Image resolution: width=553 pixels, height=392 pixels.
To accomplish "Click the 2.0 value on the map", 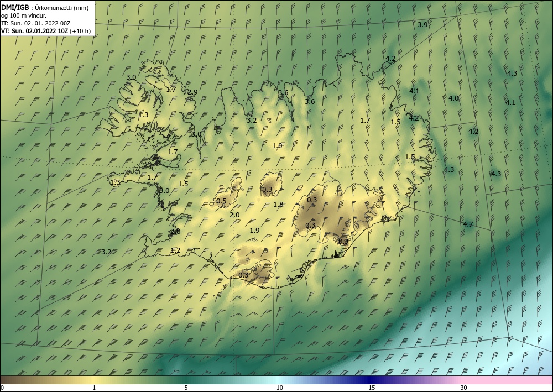I will pyautogui.click(x=234, y=215).
